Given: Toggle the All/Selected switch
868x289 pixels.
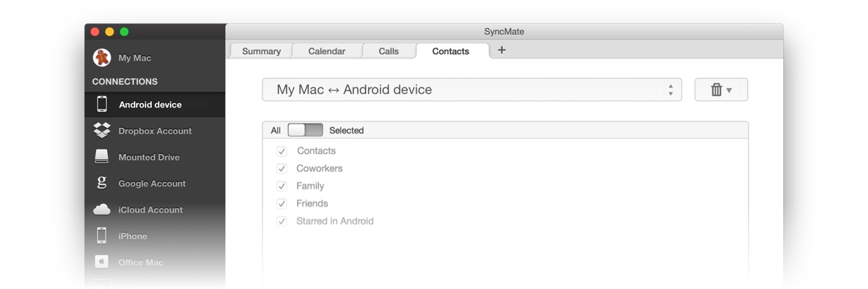Looking at the screenshot, I should tap(305, 130).
